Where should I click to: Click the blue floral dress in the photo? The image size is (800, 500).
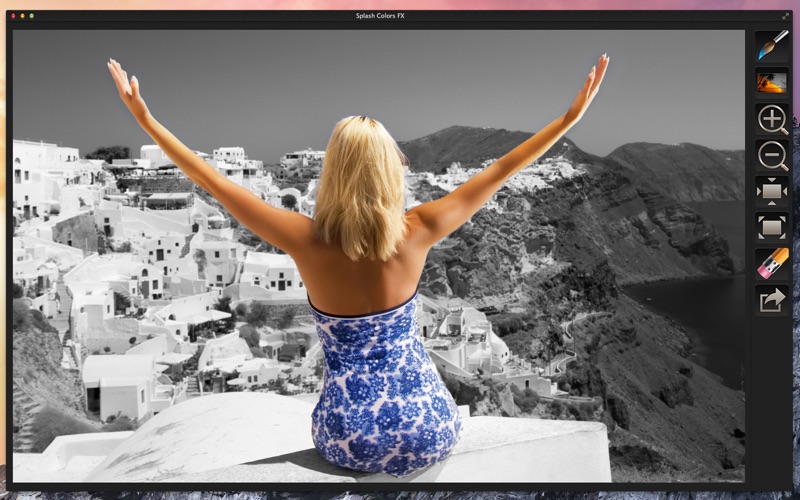(x=383, y=388)
